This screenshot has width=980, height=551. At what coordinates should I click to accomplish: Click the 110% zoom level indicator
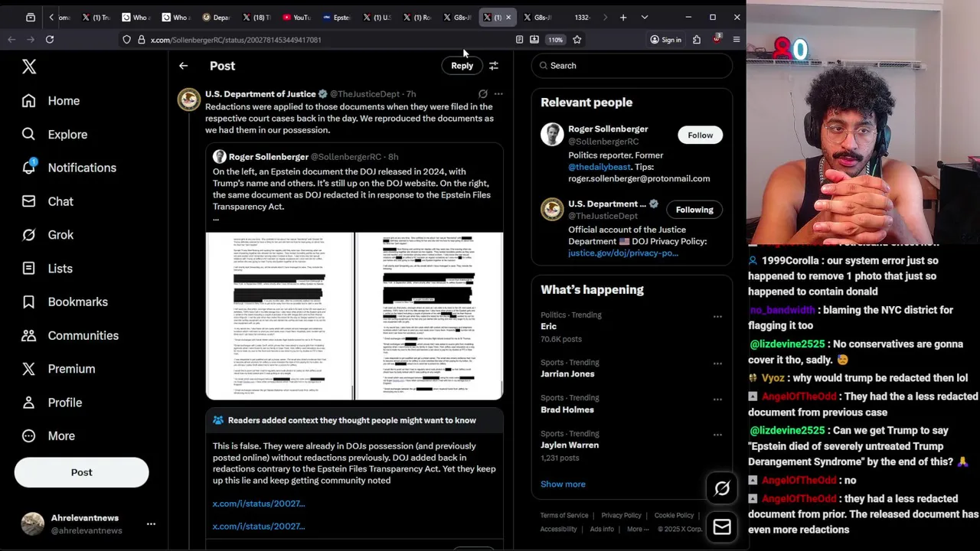(x=555, y=40)
